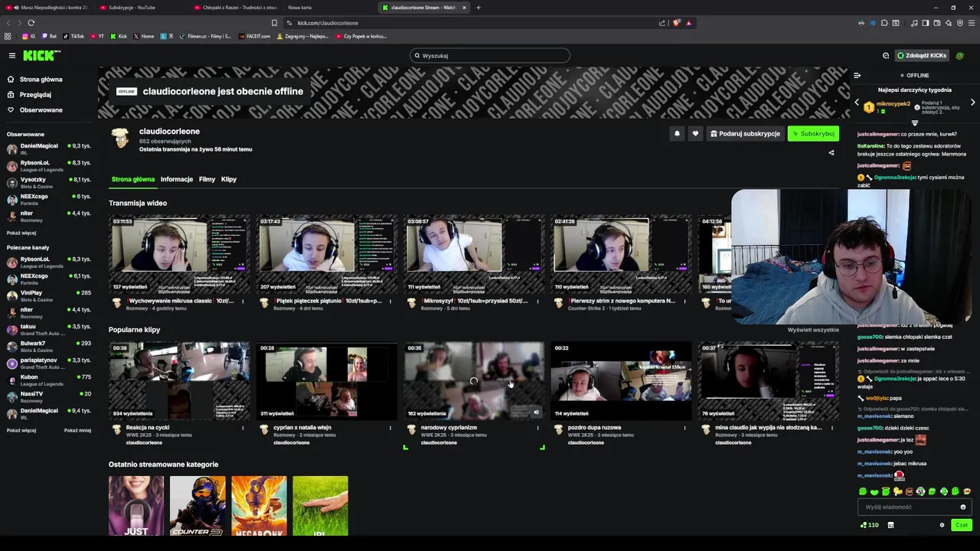Click the 110 channel points balance

point(870,525)
